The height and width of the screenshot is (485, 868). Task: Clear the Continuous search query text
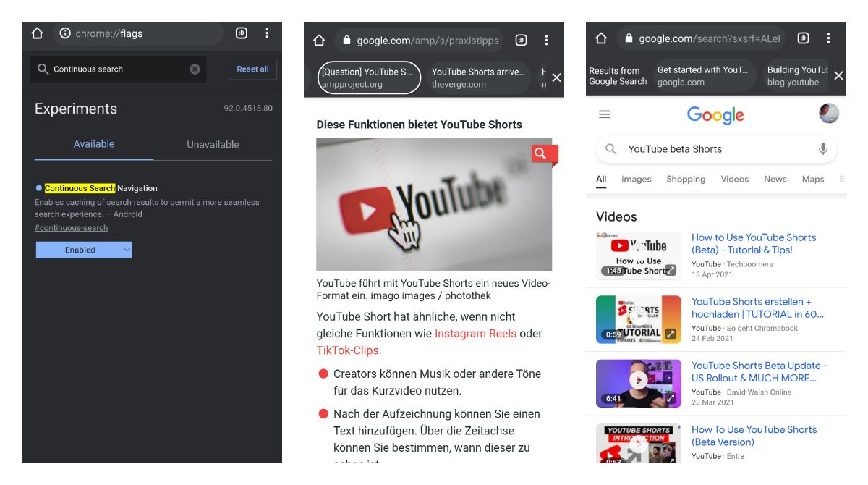(195, 69)
